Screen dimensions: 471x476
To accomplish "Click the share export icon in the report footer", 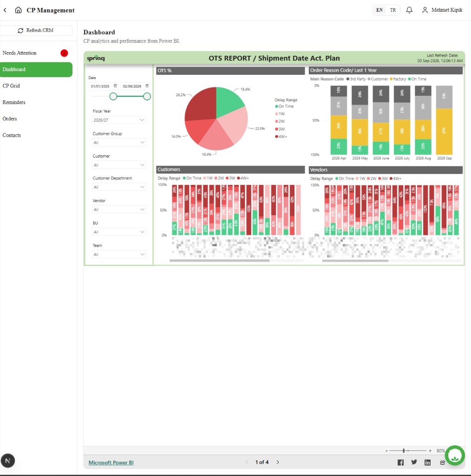I will [x=442, y=463].
